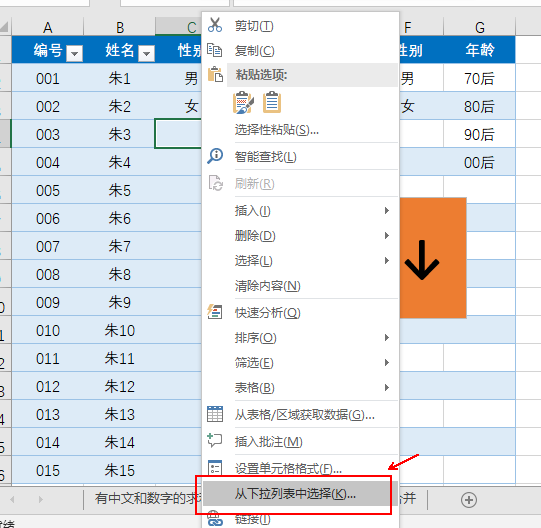Add a new sheet with plus icon

(469, 500)
